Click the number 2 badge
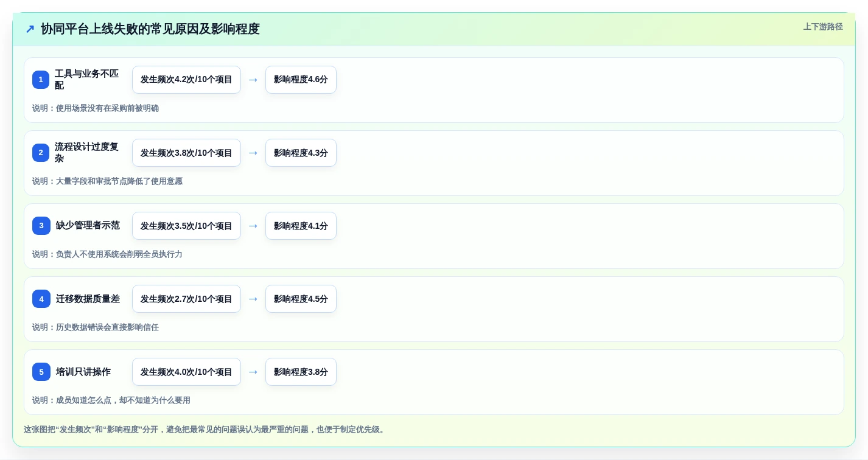This screenshot has height=460, width=868. 41,153
